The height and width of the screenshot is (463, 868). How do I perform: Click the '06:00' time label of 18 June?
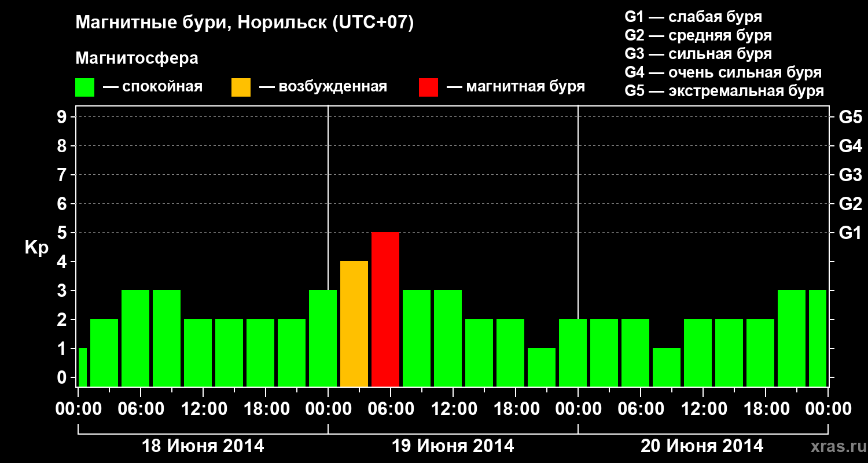pyautogui.click(x=141, y=409)
